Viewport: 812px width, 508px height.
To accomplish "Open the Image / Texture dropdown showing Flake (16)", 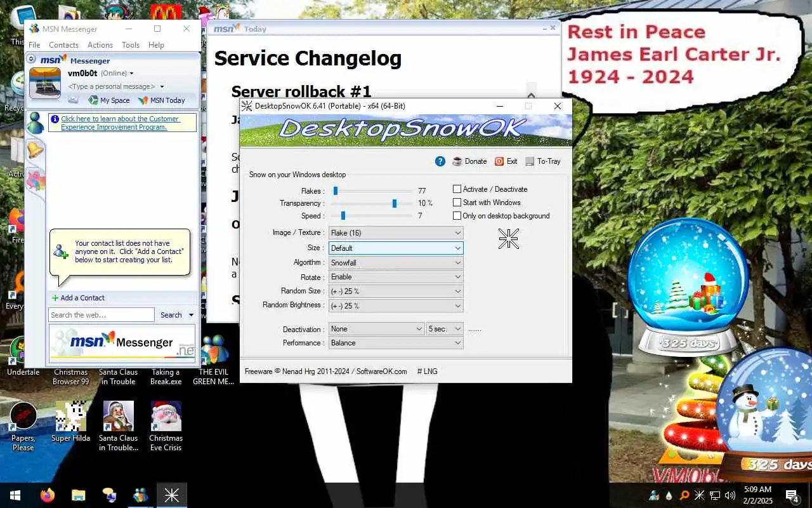I will [x=396, y=233].
